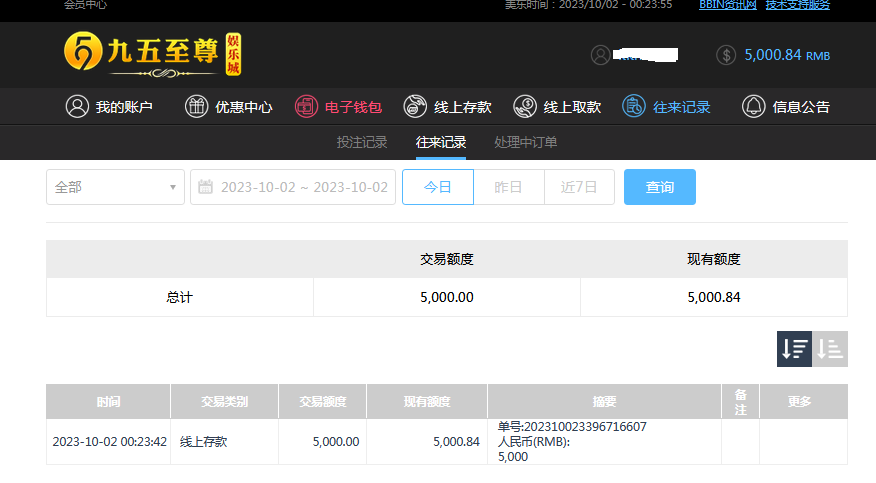Screen dimensions: 876x483
Task: Click the 往来记录 records icon
Action: (634, 106)
